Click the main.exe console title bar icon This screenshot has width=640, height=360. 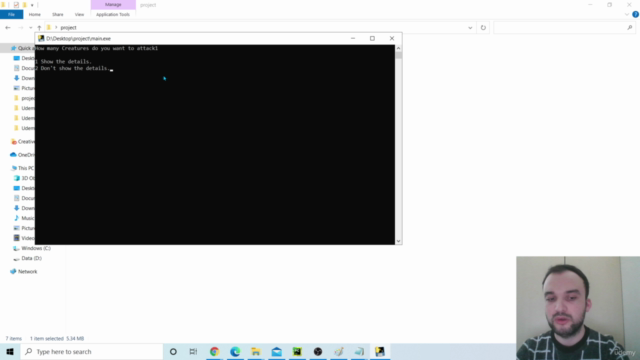(x=41, y=38)
